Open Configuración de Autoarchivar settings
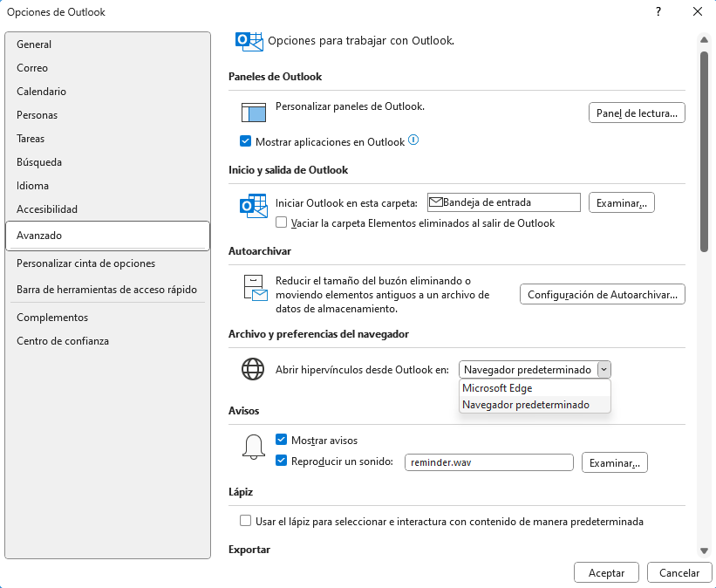716x588 pixels. 603,295
